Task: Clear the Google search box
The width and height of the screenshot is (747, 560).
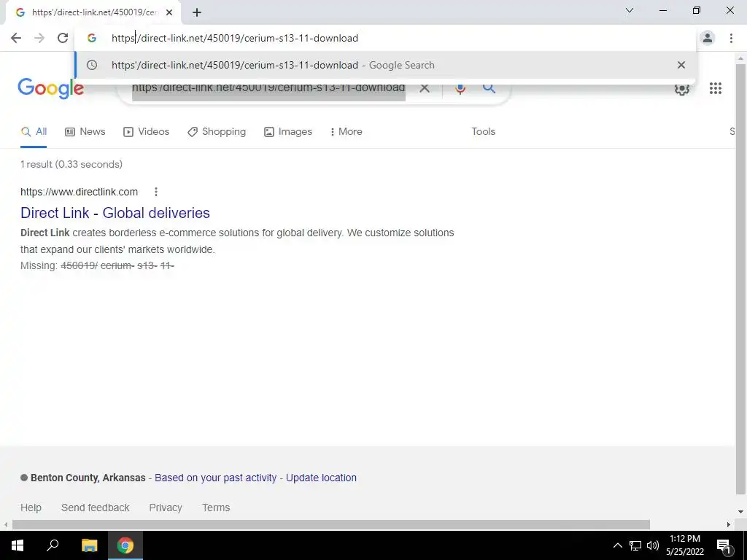Action: point(424,88)
